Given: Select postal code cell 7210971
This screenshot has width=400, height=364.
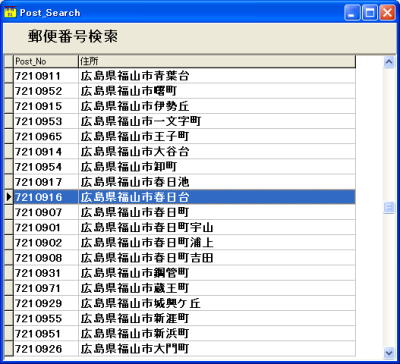Looking at the screenshot, I should 46,288.
